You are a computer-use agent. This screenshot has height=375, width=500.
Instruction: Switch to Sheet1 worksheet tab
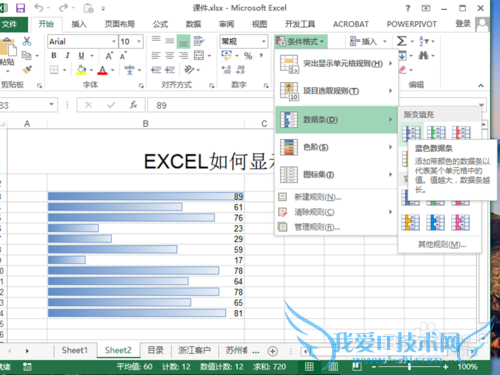coord(75,350)
